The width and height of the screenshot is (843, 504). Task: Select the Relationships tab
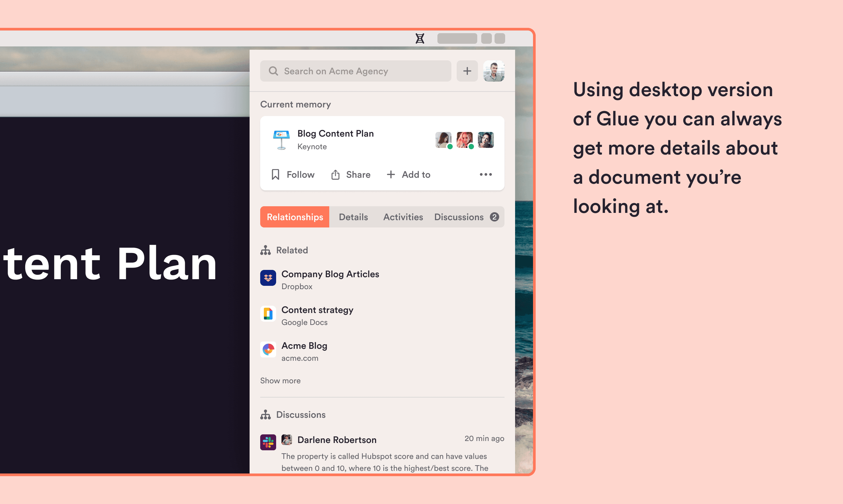pos(295,217)
